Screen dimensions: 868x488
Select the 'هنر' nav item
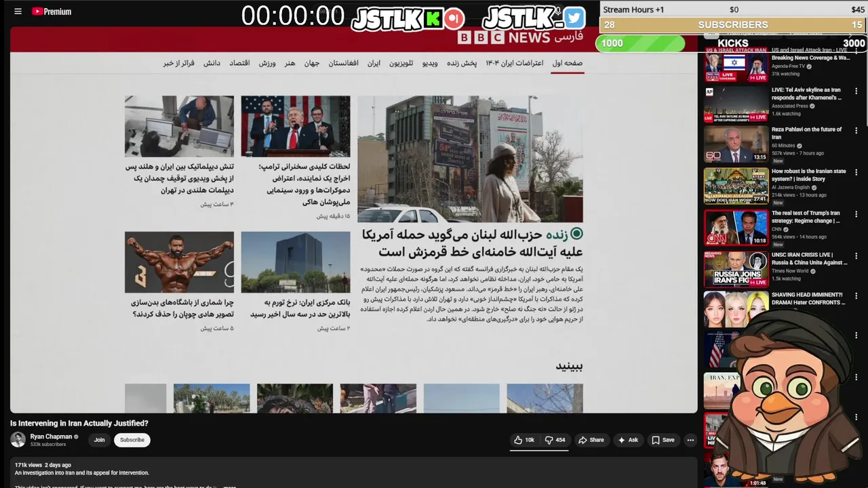pos(290,63)
